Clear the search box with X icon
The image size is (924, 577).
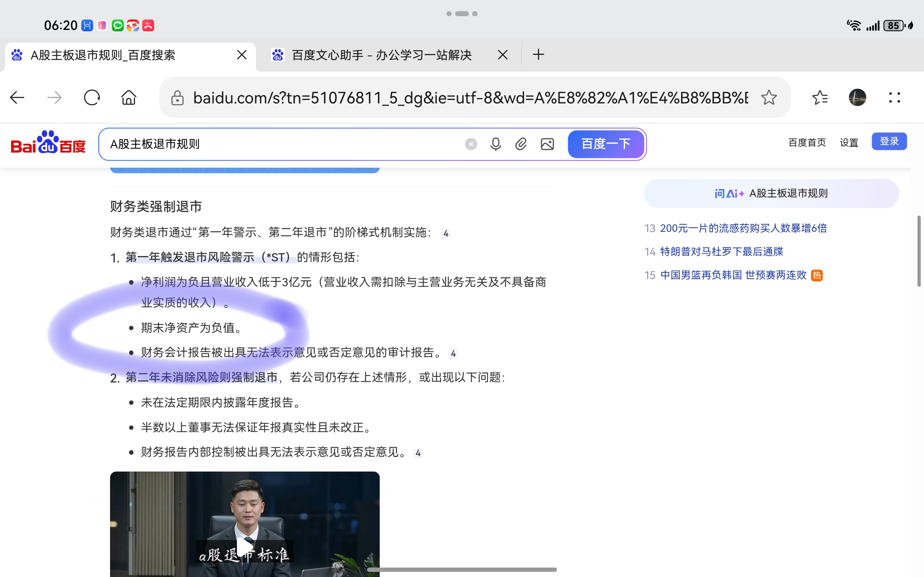click(471, 144)
